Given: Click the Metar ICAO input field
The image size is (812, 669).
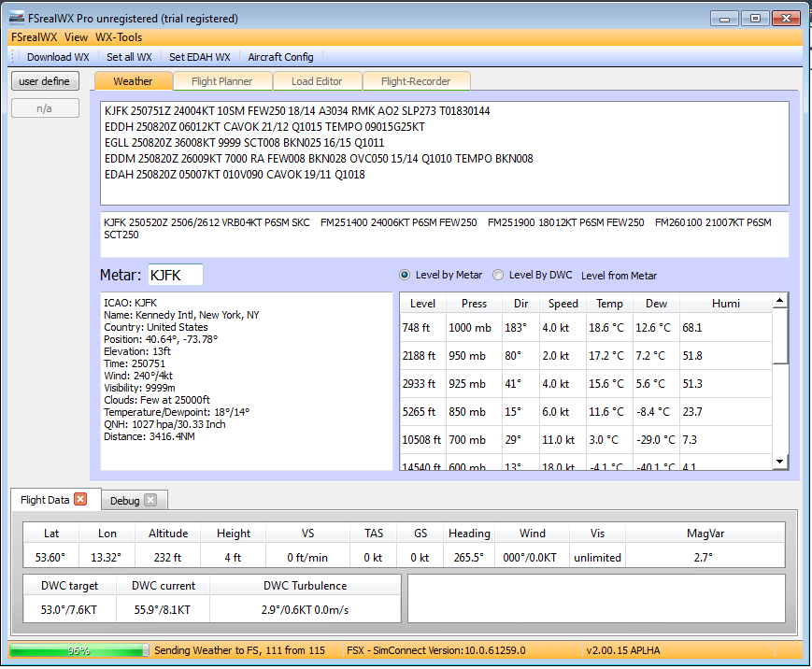Looking at the screenshot, I should pyautogui.click(x=175, y=275).
